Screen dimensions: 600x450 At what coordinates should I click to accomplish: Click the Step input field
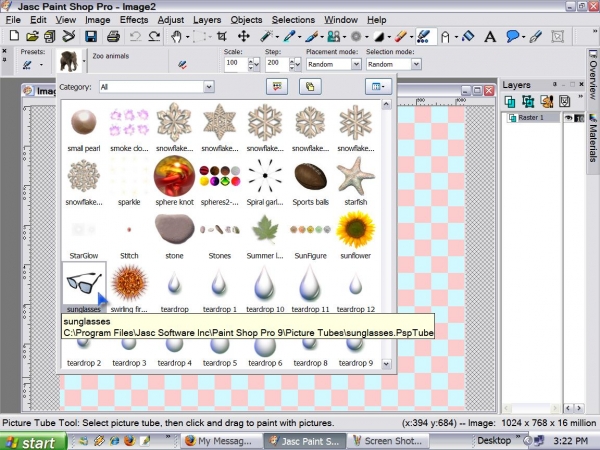point(277,64)
